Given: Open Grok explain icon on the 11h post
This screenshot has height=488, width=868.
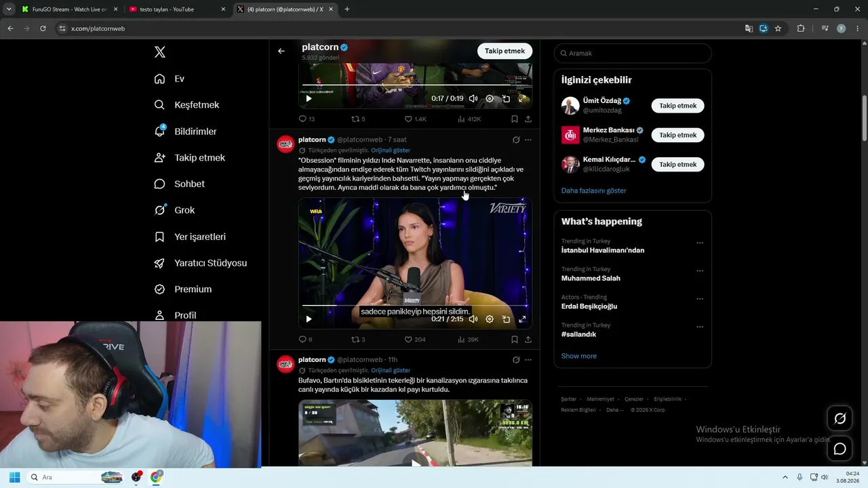Looking at the screenshot, I should pyautogui.click(x=516, y=360).
